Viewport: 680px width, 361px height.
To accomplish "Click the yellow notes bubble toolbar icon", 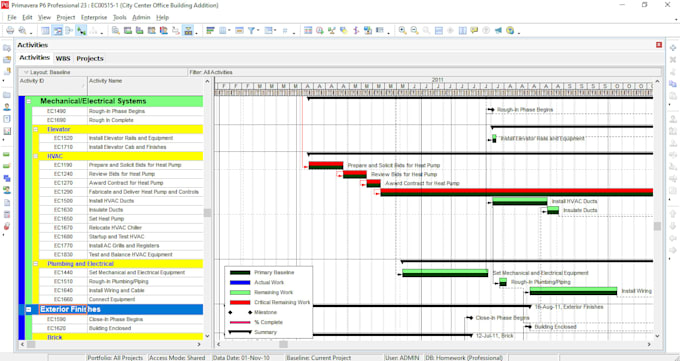I will [474, 30].
